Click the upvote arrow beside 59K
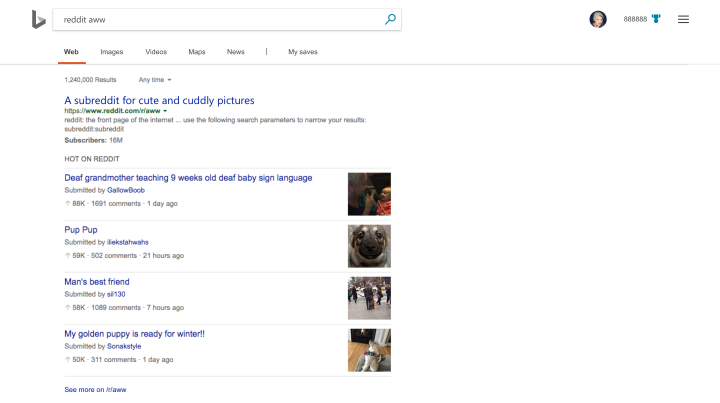 point(68,255)
